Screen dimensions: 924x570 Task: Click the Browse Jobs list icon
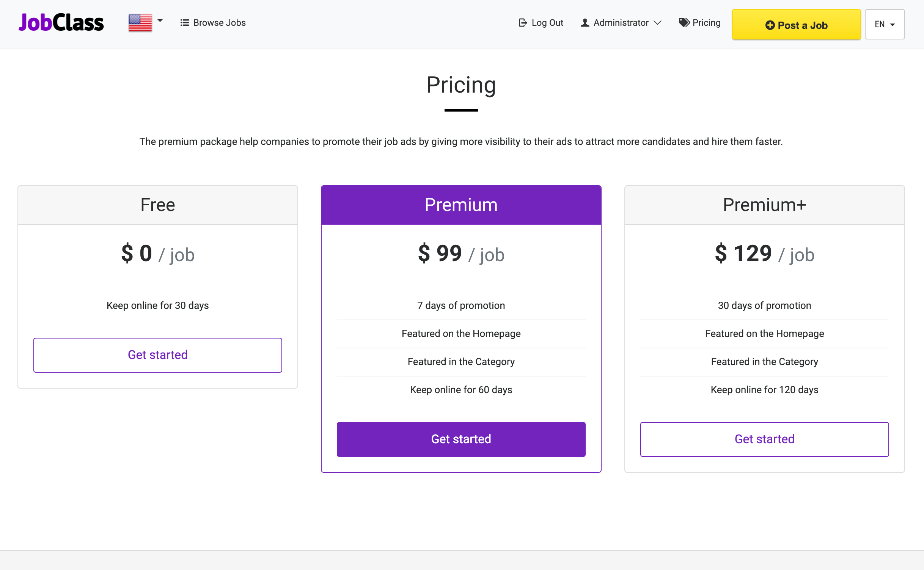[185, 23]
